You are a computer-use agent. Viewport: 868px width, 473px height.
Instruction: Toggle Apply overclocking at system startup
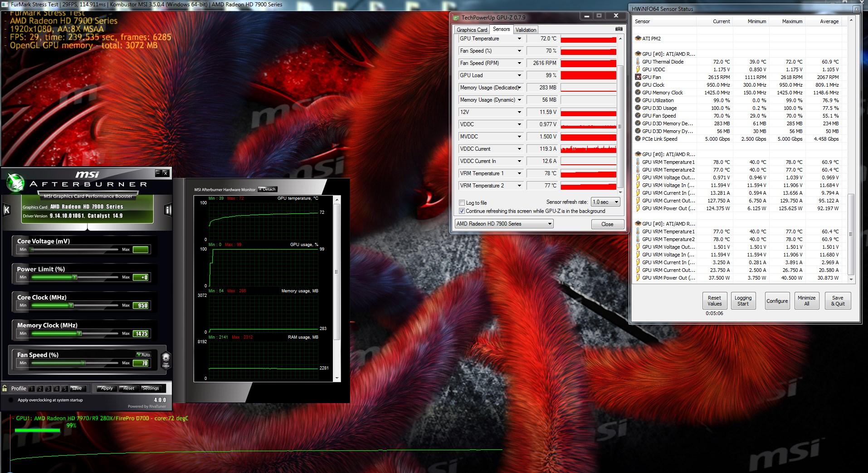(11, 400)
